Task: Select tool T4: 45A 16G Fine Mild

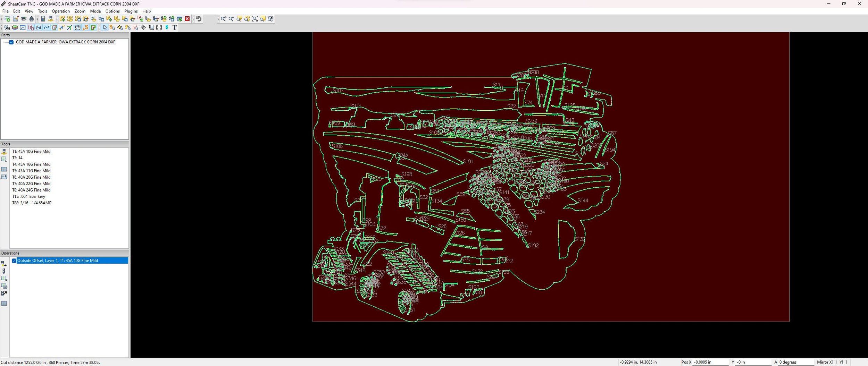Action: coord(31,164)
